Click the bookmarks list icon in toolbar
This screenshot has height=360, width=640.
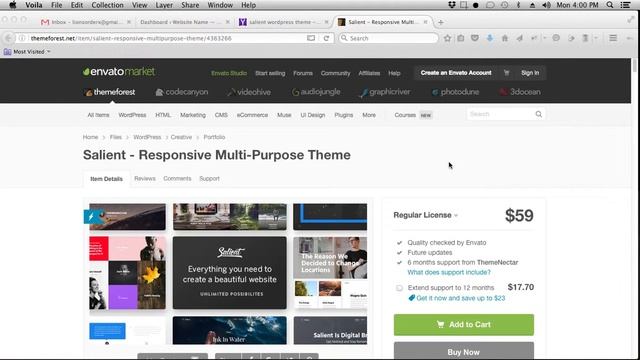point(461,38)
